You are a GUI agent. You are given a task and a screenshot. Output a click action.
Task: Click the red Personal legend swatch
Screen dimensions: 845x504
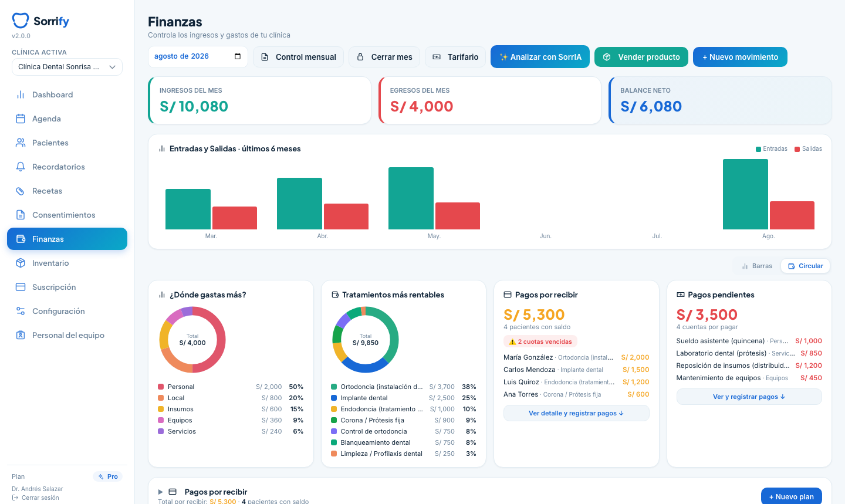click(161, 387)
